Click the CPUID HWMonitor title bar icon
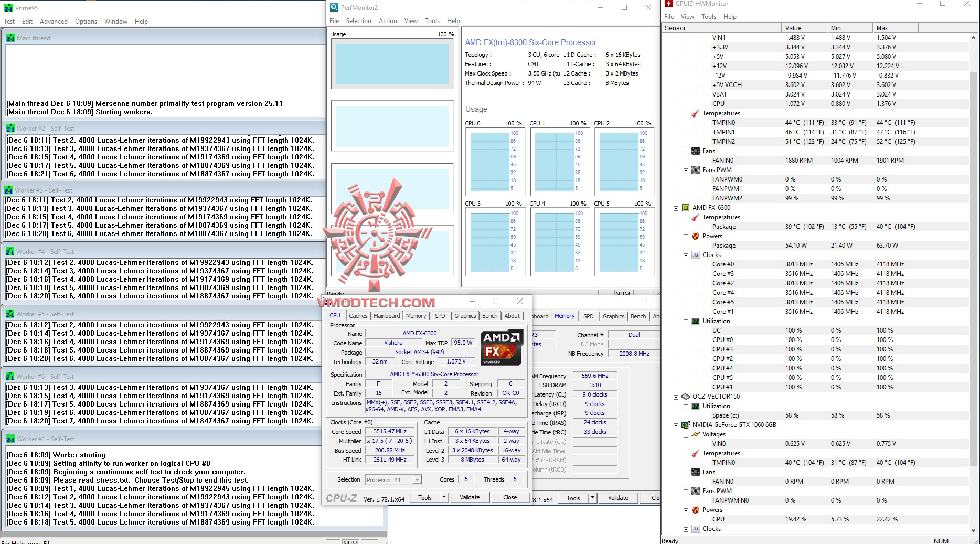 (669, 4)
